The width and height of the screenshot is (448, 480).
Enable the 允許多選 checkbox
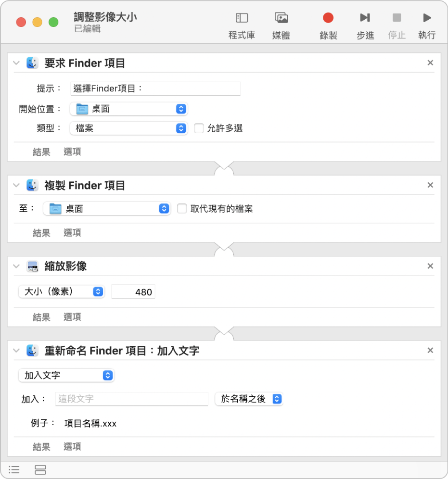coord(199,128)
